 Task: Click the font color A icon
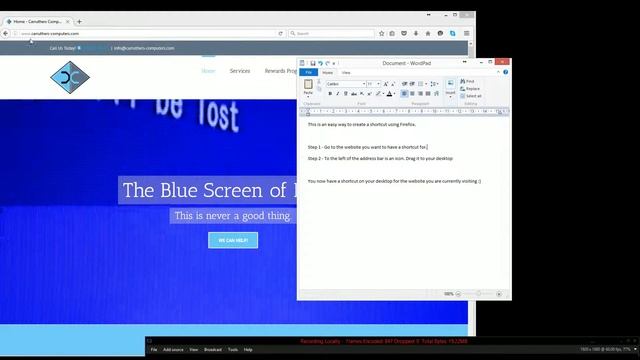pyautogui.click(x=389, y=94)
